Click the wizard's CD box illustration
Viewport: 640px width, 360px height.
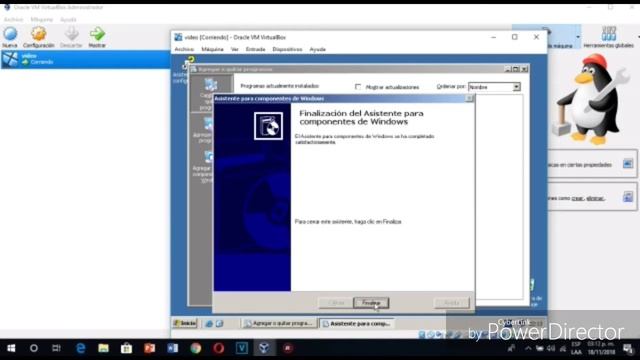tap(268, 126)
